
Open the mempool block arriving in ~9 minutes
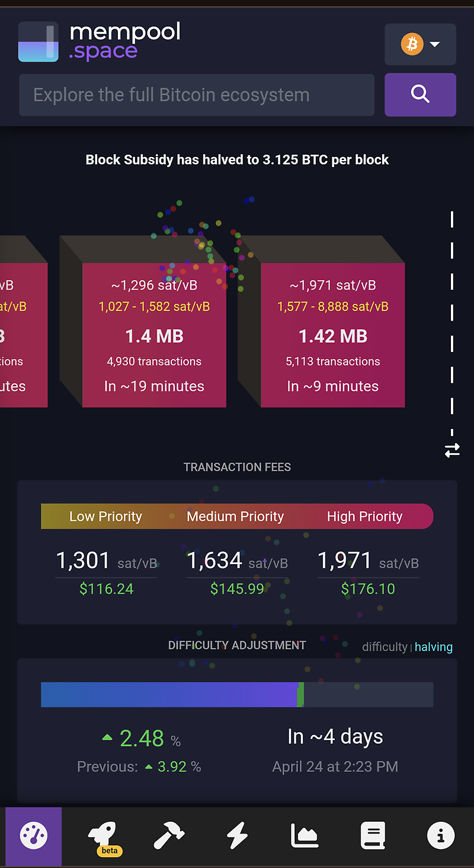click(x=333, y=335)
